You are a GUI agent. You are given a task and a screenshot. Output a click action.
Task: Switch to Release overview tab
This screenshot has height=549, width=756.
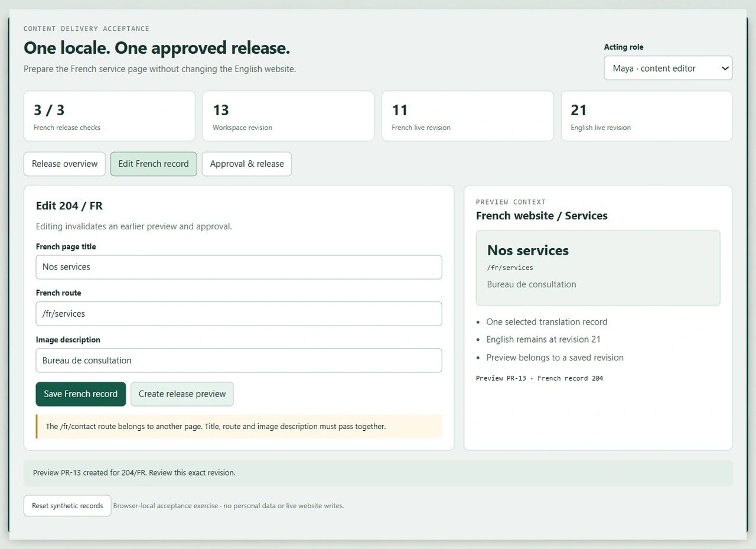pyautogui.click(x=64, y=164)
